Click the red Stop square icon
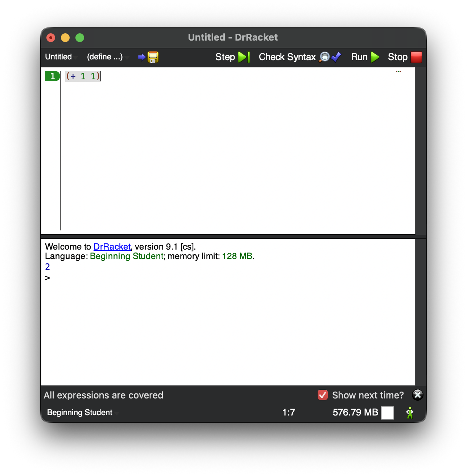This screenshot has width=467, height=476. [416, 57]
